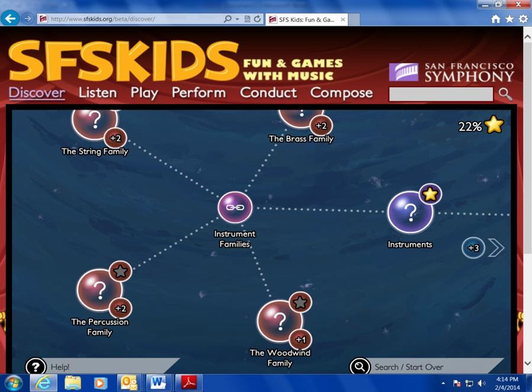532x392 pixels.
Task: Close the SFS Kids browser tab
Action: [x=343, y=20]
